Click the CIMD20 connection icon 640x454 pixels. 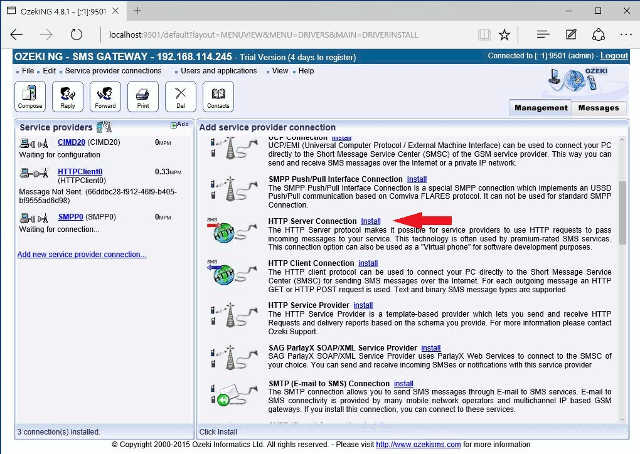click(x=34, y=143)
